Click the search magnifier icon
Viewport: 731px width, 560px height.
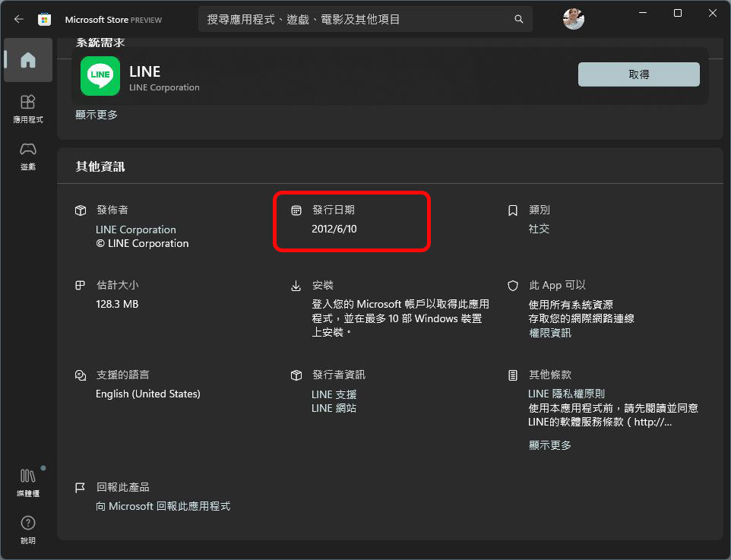click(519, 19)
